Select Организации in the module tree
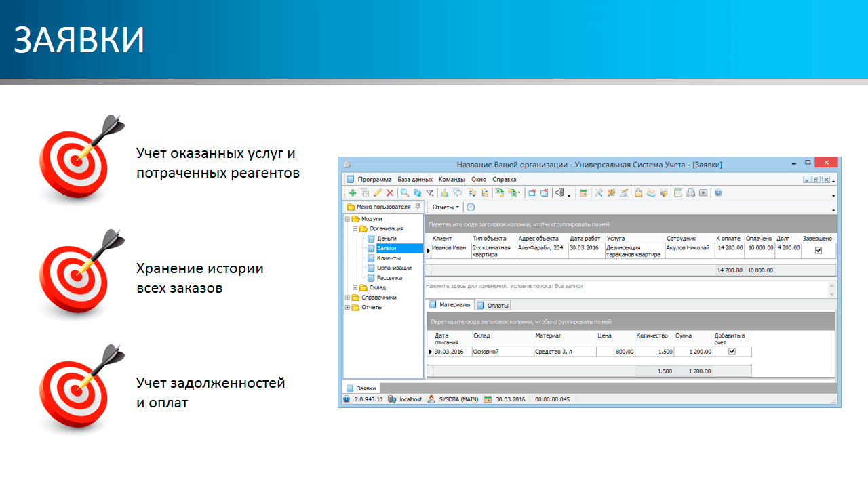 [x=394, y=268]
